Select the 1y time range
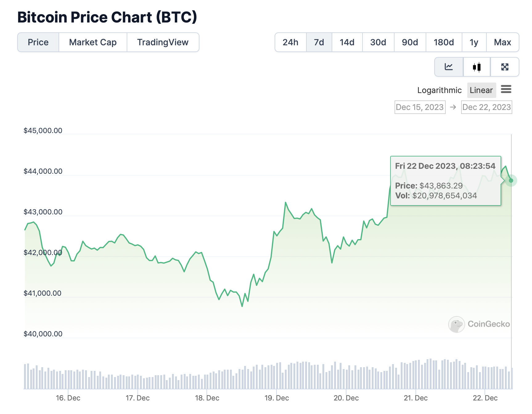The height and width of the screenshot is (414, 532). pos(474,42)
